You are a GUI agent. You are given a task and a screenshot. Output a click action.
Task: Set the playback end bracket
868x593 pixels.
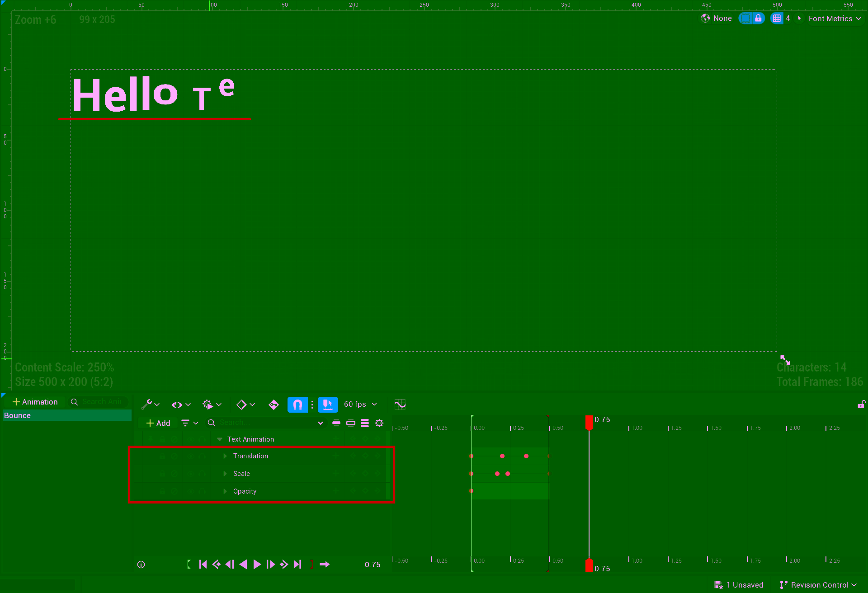coord(311,565)
